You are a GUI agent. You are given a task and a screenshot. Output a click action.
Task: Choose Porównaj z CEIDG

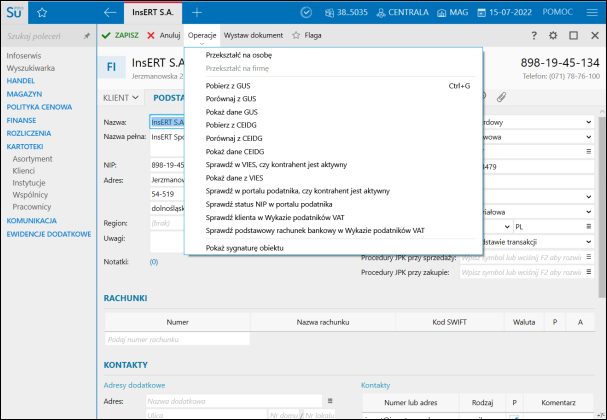(x=234, y=138)
